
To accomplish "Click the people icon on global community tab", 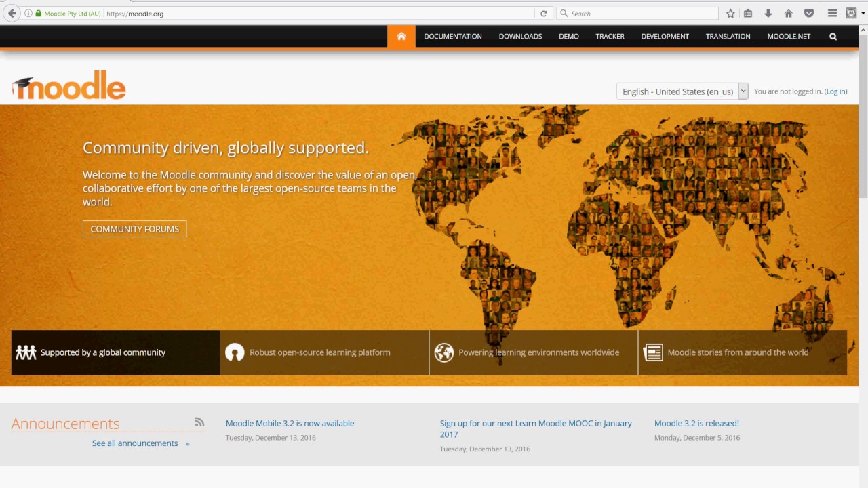I will (x=26, y=352).
